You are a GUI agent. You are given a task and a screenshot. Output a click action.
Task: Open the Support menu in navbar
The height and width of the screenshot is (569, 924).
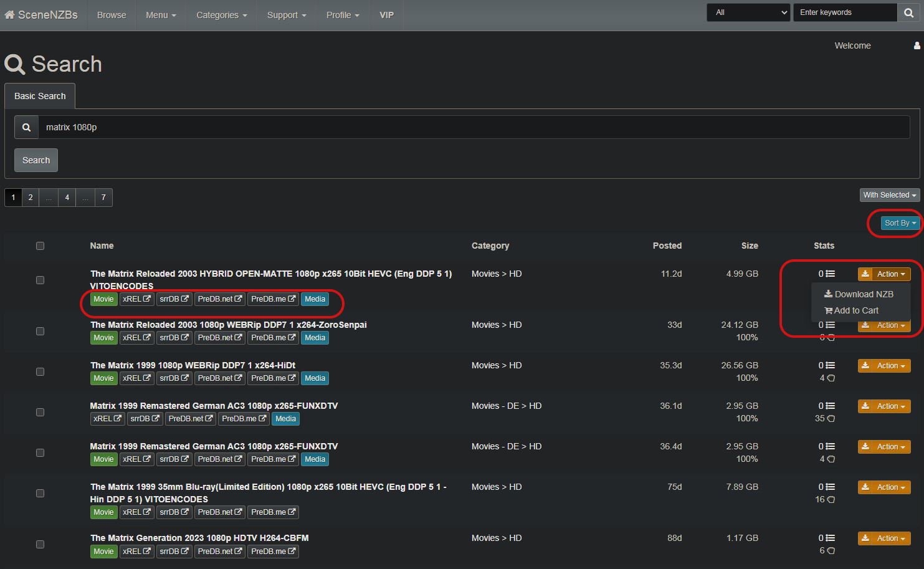[x=287, y=15]
